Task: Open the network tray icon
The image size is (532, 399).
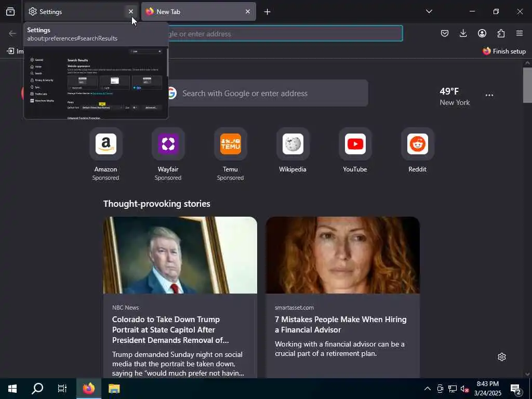Action: pyautogui.click(x=453, y=389)
